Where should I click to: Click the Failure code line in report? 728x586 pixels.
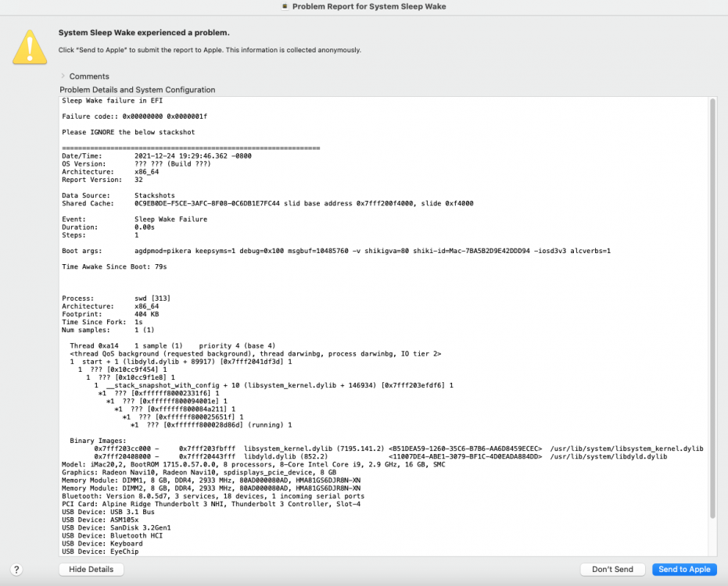[134, 116]
